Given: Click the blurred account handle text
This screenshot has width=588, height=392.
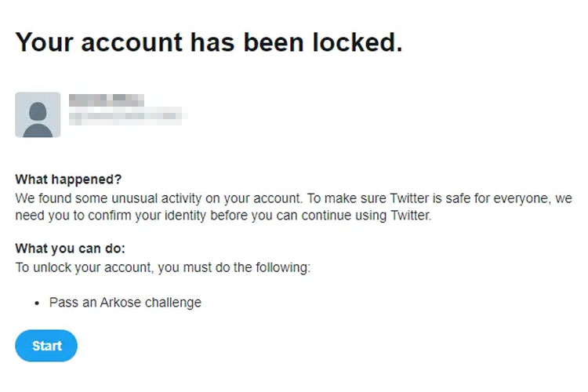Looking at the screenshot, I should pyautogui.click(x=128, y=118).
